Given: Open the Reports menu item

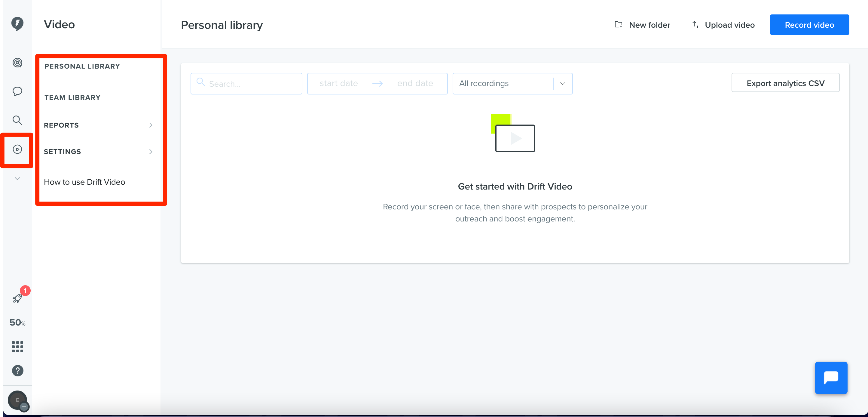Looking at the screenshot, I should pyautogui.click(x=61, y=125).
